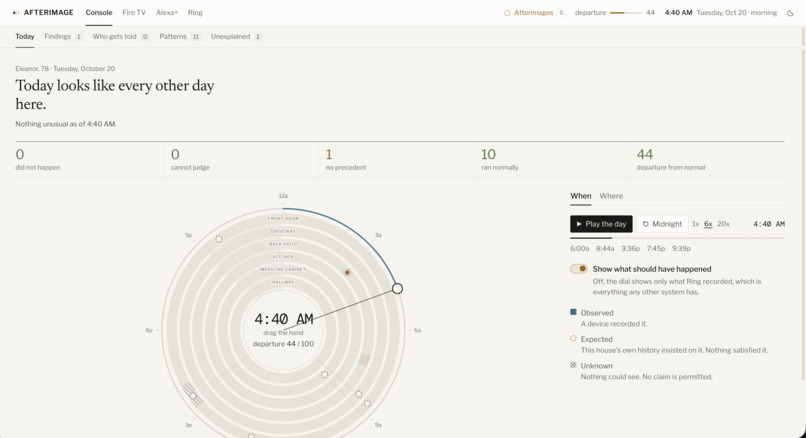Jump to the 8:44a marker
This screenshot has height=438, width=806.
tap(605, 248)
